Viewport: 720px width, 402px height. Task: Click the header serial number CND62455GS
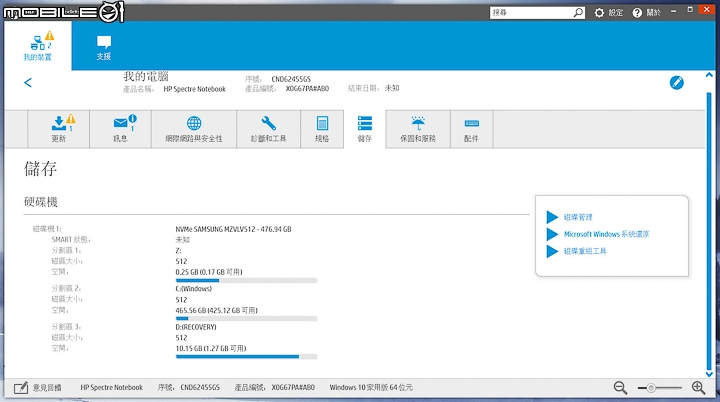(291, 79)
